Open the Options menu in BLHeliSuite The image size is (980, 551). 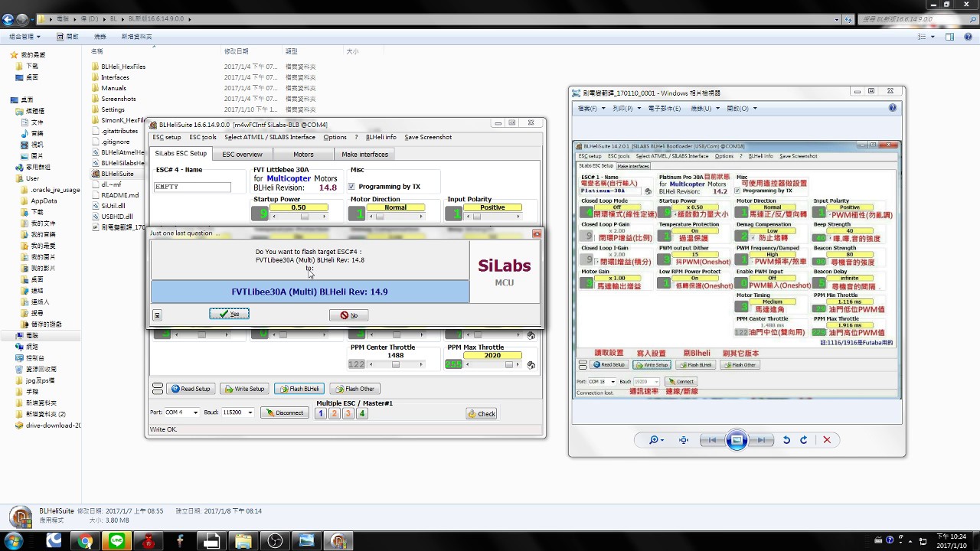tap(335, 138)
